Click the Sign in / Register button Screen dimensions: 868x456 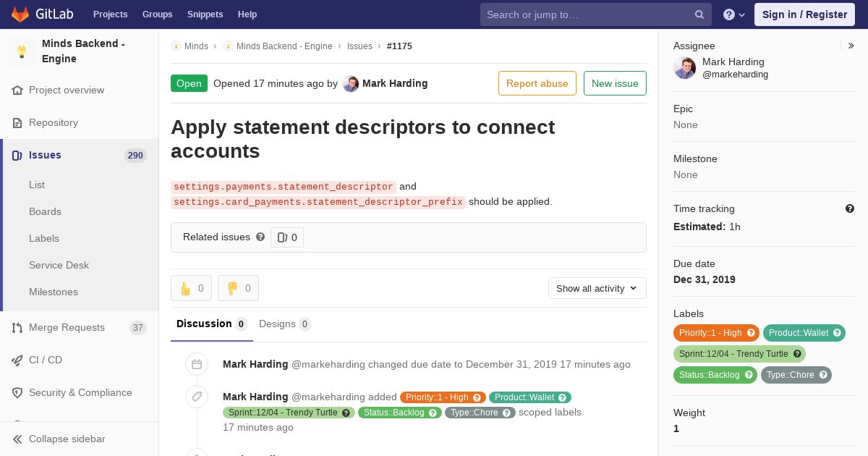[804, 14]
